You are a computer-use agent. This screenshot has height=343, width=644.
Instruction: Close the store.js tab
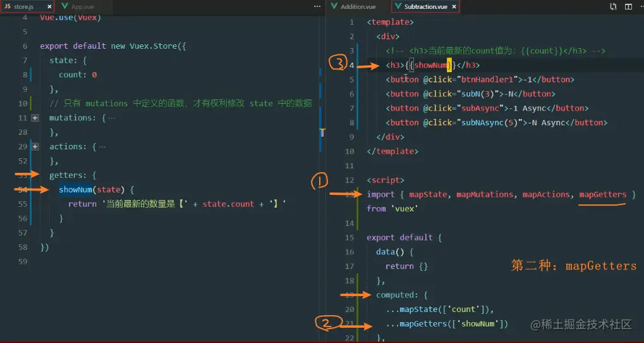click(x=49, y=7)
